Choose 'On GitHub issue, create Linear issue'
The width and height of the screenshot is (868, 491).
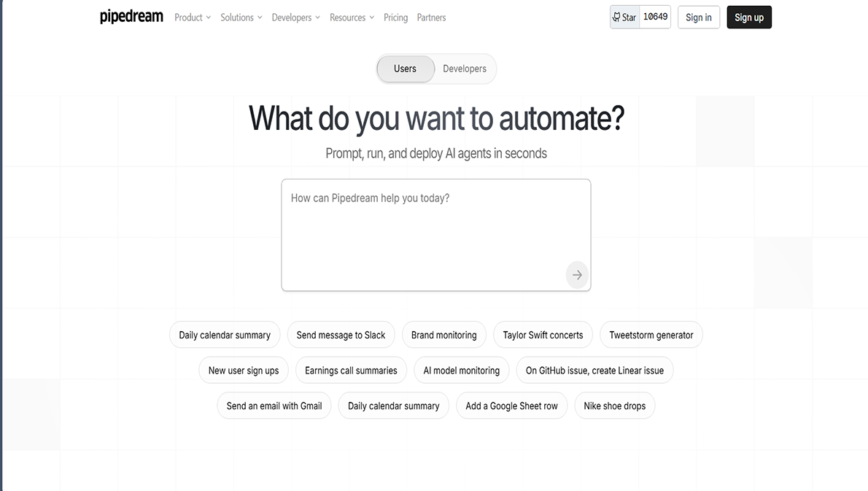(594, 371)
